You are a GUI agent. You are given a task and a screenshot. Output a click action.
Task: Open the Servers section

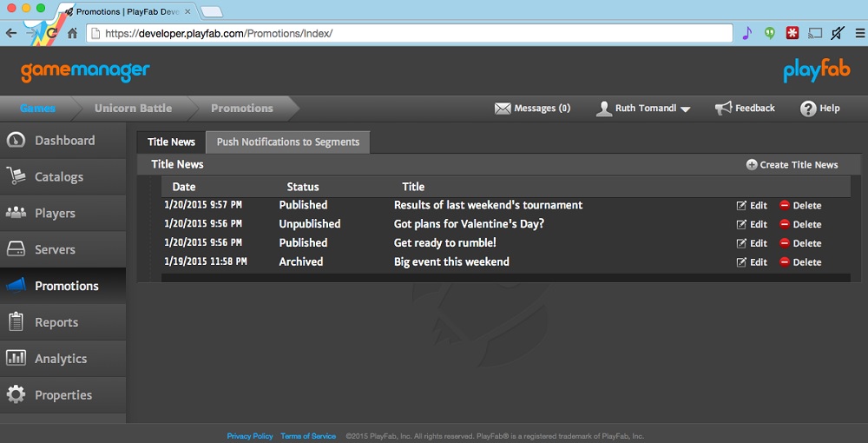62,250
